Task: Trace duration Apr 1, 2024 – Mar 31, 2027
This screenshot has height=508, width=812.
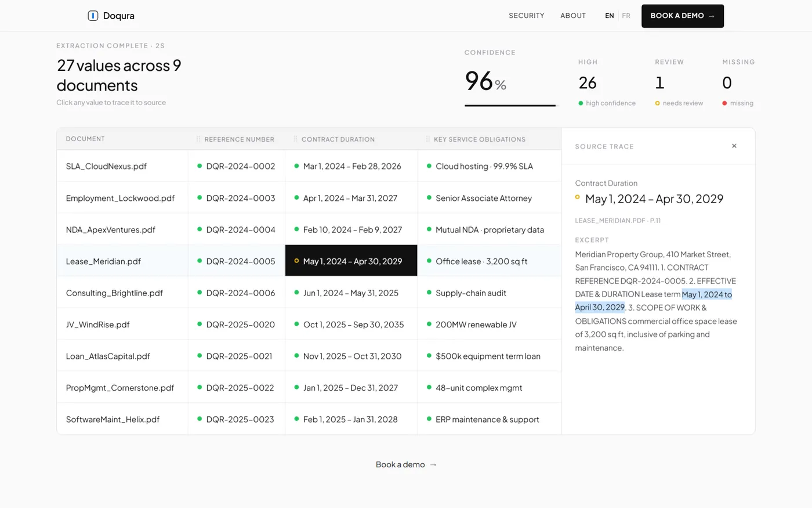Action: click(x=351, y=198)
